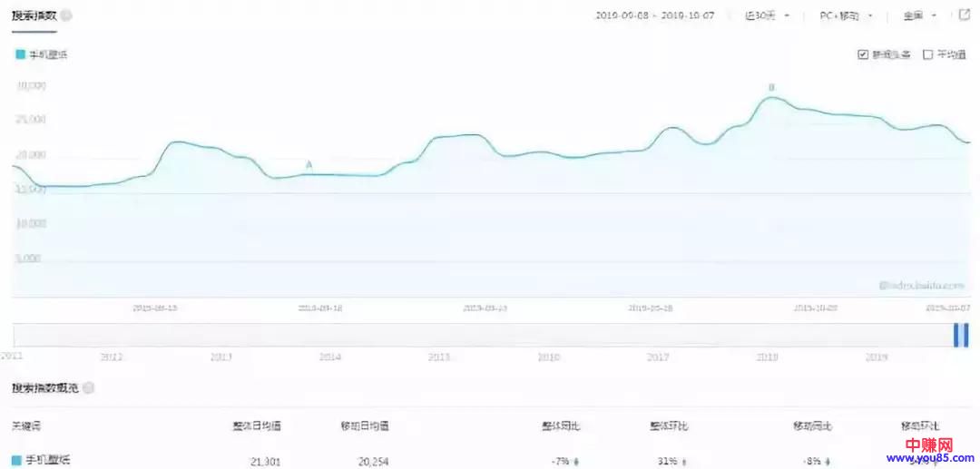This screenshot has width=980, height=469.
Task: Click arrow icon next to 整体环比 31%
Action: point(683,461)
